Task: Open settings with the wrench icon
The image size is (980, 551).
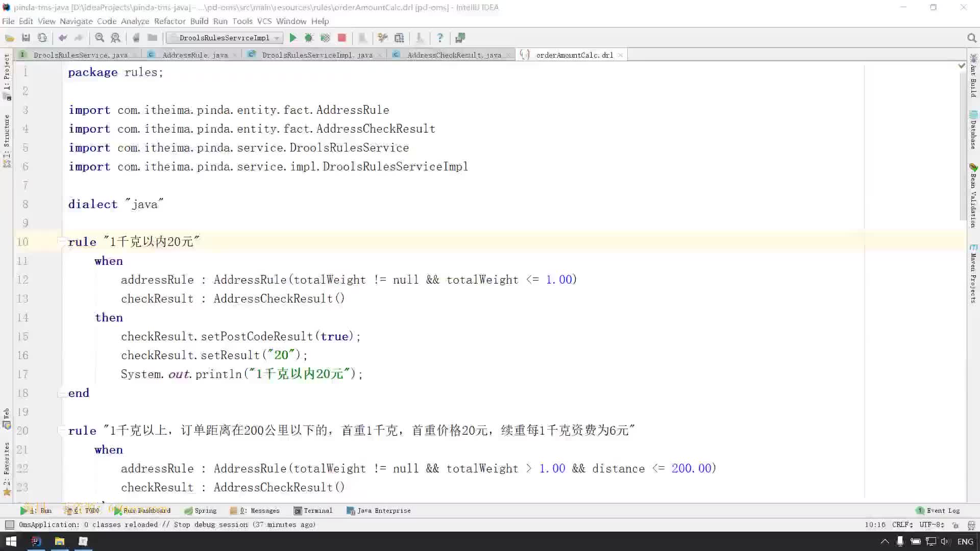Action: point(382,38)
